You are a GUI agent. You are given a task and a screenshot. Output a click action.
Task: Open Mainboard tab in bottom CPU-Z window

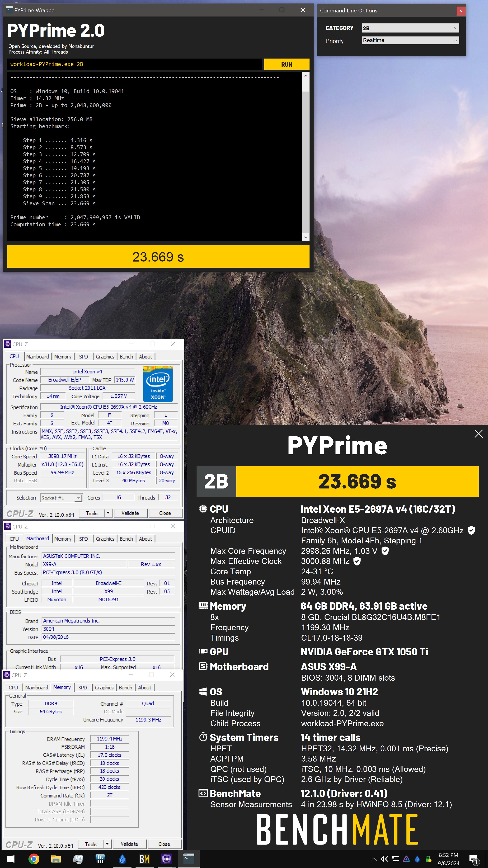(36, 687)
